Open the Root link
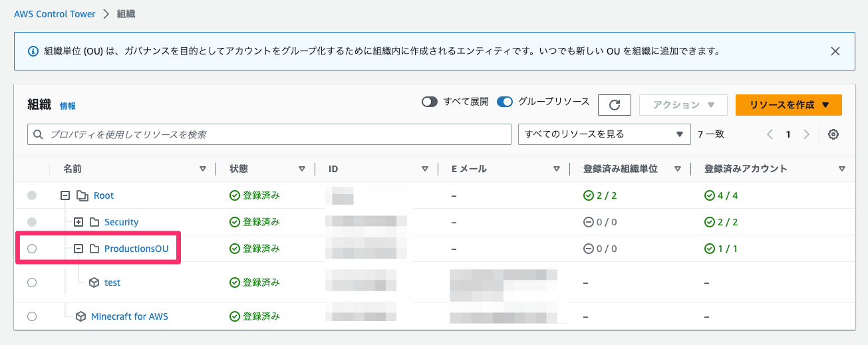Viewport: 868px width, 345px height. click(x=104, y=195)
